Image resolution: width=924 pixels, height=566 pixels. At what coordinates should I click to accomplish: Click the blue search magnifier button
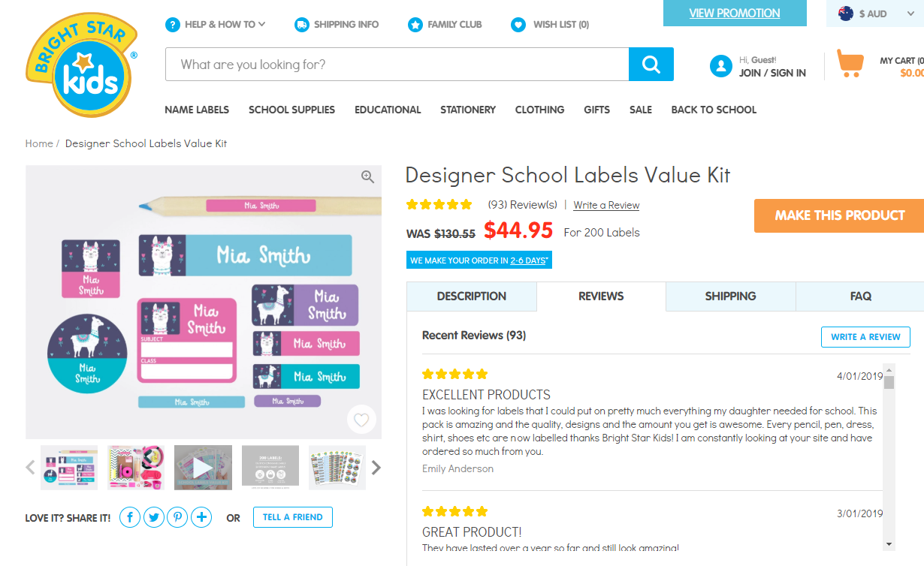coord(651,65)
